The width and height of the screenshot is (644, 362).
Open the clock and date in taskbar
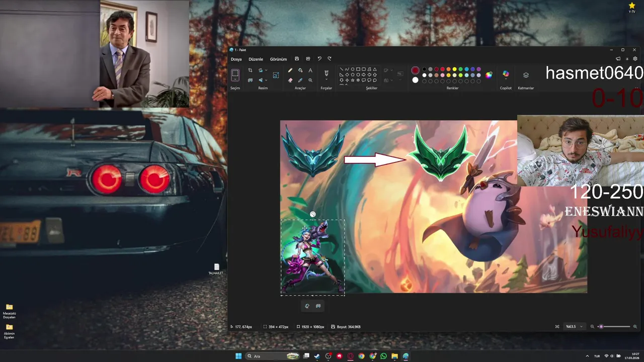(x=632, y=356)
